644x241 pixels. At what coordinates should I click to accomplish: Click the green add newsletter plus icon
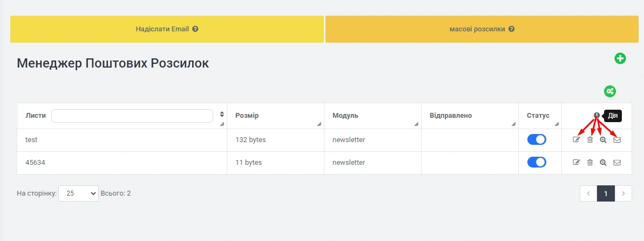tap(620, 58)
